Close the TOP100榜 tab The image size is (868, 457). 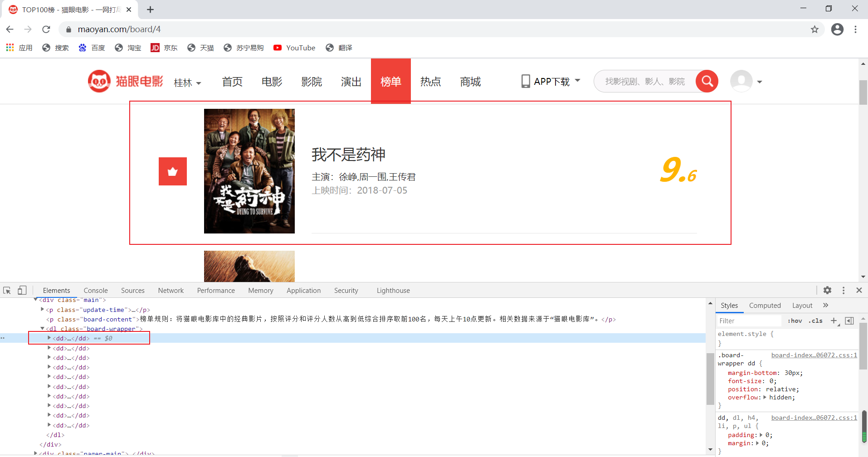pos(129,10)
